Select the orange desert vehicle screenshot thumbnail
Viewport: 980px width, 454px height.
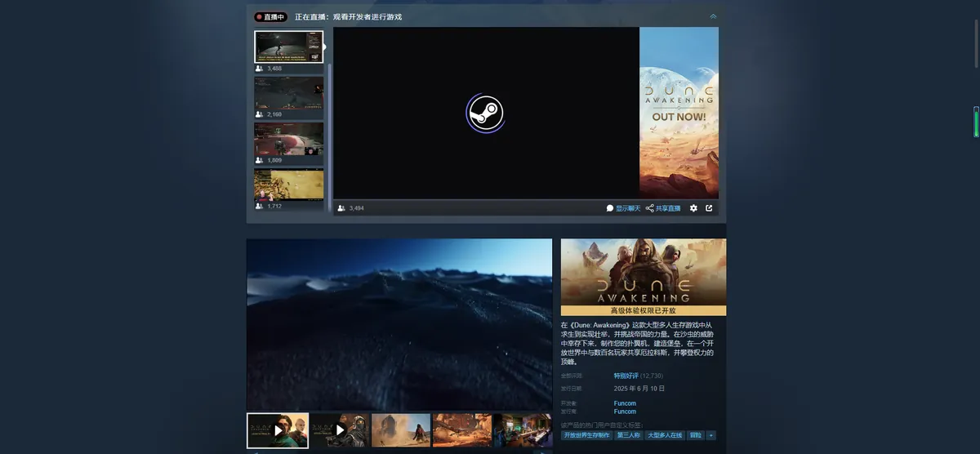[462, 430]
